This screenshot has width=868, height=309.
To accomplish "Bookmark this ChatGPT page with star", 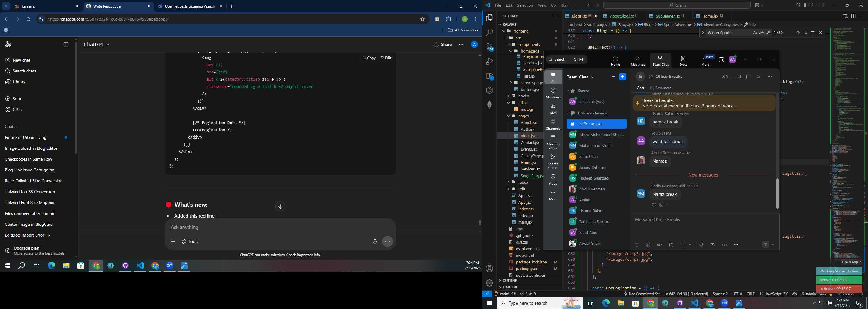I will pyautogui.click(x=422, y=19).
